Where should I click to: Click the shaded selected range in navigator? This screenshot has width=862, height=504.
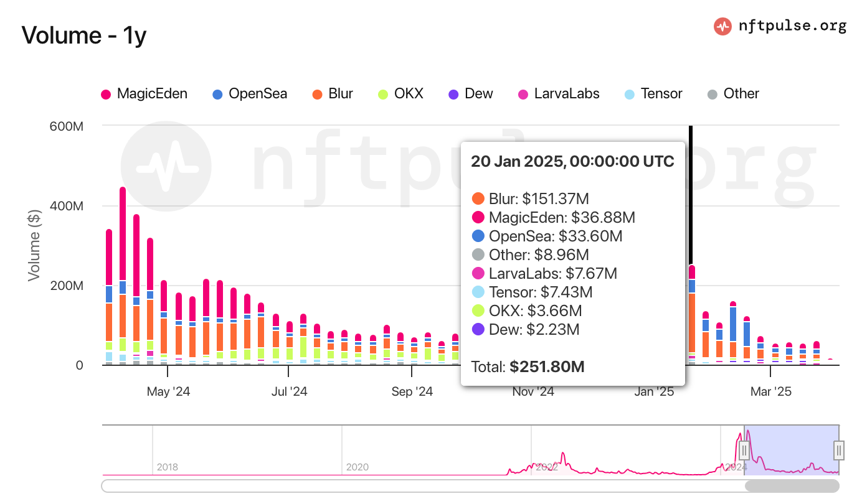[792, 450]
